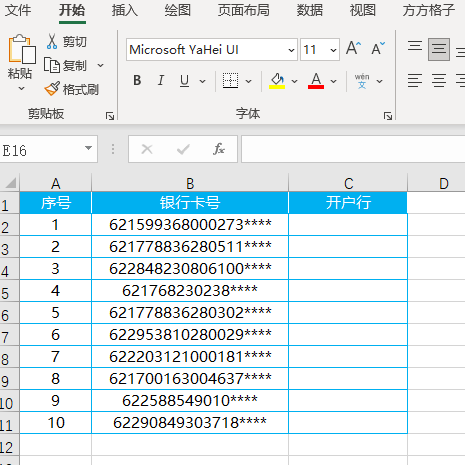Apply cell borders icon
Image resolution: width=465 pixels, height=465 pixels.
pos(230,81)
